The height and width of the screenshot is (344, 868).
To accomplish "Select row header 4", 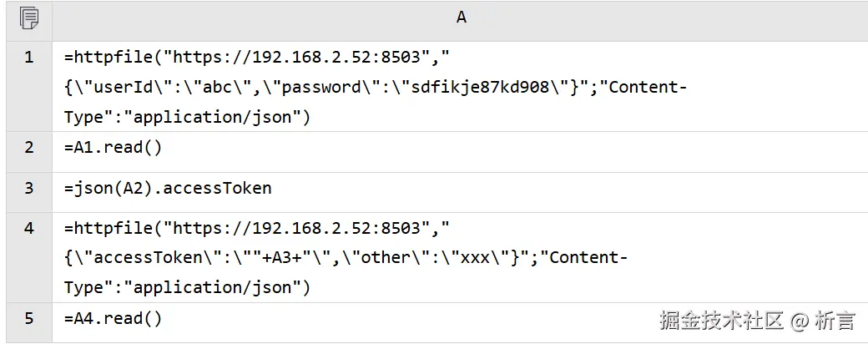I will [x=28, y=227].
